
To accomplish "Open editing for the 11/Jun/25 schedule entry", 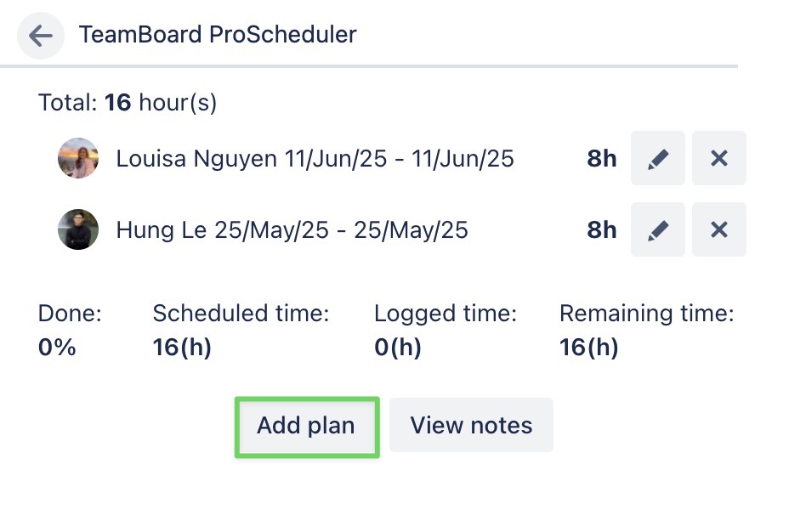I will tap(657, 158).
